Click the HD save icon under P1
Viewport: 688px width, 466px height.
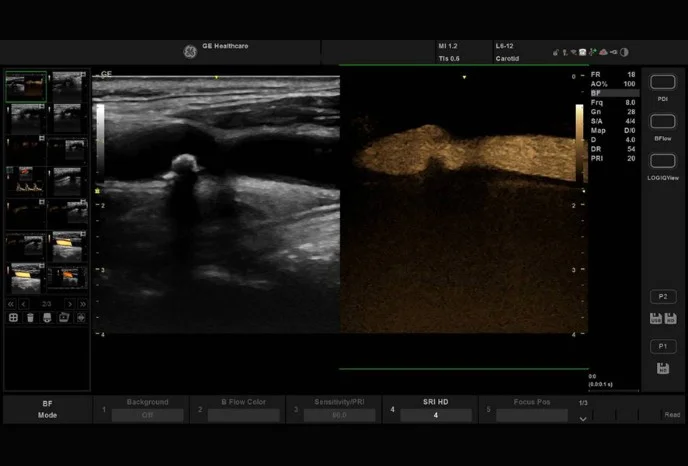662,369
